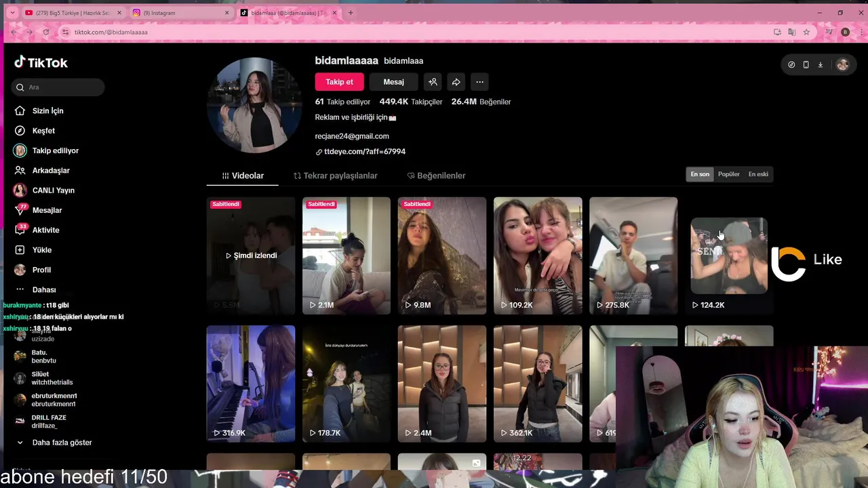Open Chrome tab search dropdown
Viewport: 868px width, 488px height.
(x=12, y=13)
